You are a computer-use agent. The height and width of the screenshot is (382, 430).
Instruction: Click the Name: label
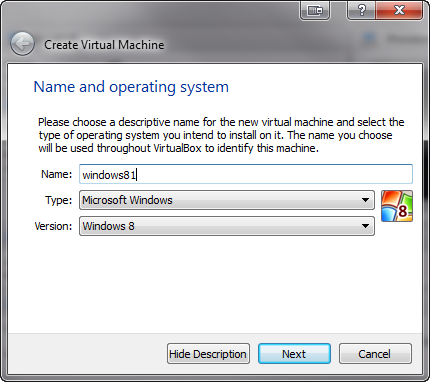pos(56,174)
